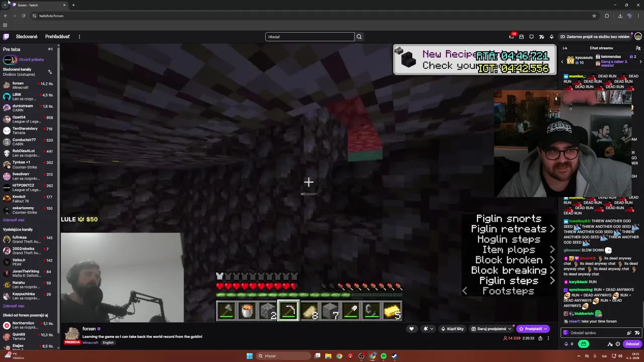Click Zobraziť viac under followed channels
644x362 pixels.
tap(14, 220)
